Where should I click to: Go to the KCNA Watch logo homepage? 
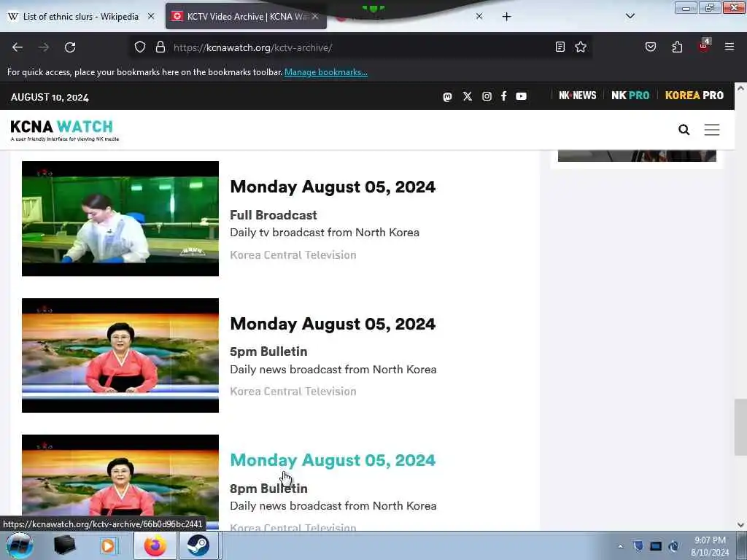click(64, 130)
